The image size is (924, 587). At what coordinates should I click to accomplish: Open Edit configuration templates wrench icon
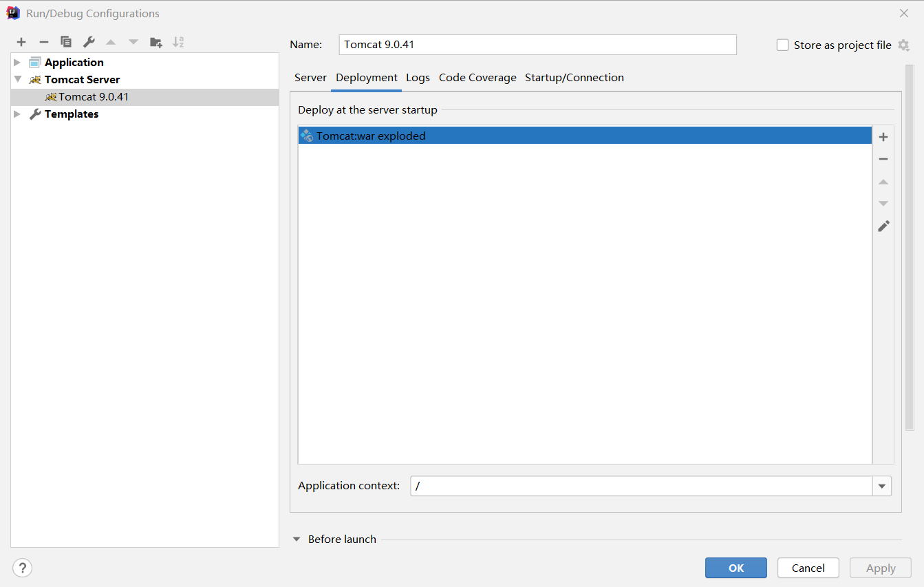tap(88, 42)
